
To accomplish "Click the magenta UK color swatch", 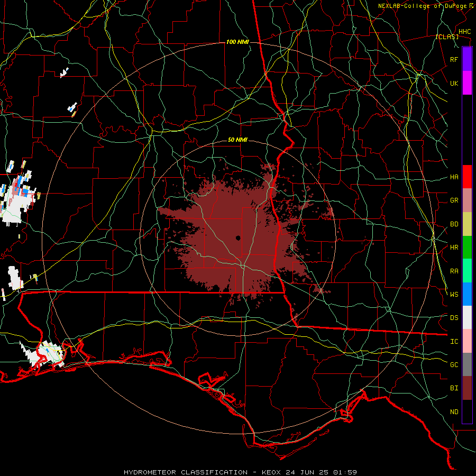I will coord(467,83).
